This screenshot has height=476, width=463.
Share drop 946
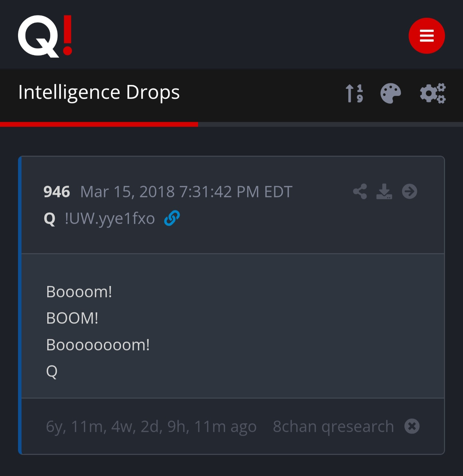pos(360,192)
